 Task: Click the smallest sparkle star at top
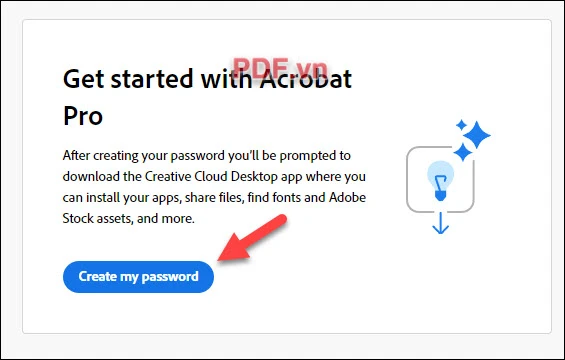pos(461,125)
